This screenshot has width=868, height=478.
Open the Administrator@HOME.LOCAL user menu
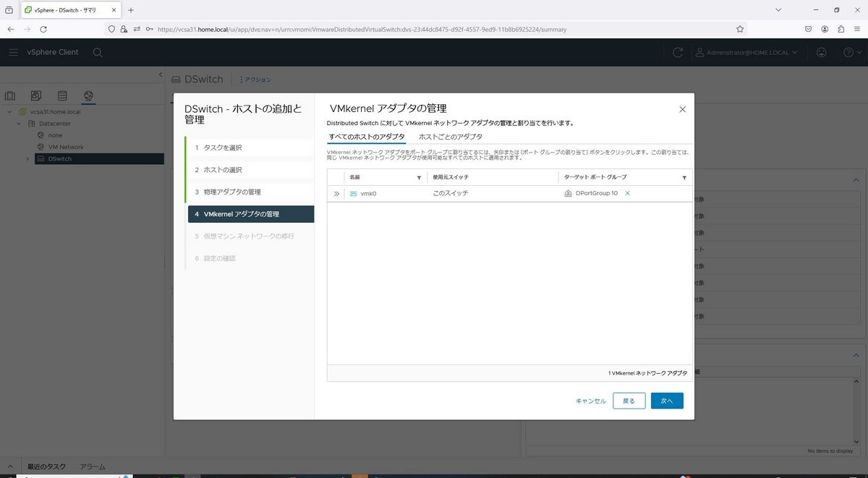coord(746,52)
